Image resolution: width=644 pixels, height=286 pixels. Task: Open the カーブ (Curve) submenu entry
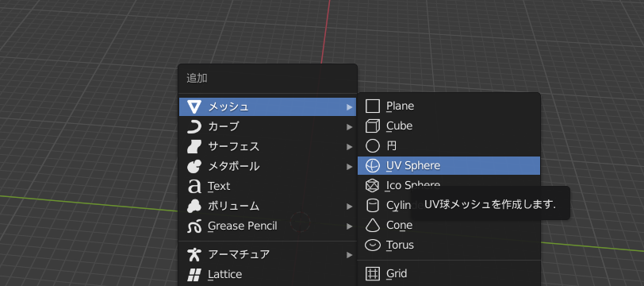pyautogui.click(x=268, y=127)
